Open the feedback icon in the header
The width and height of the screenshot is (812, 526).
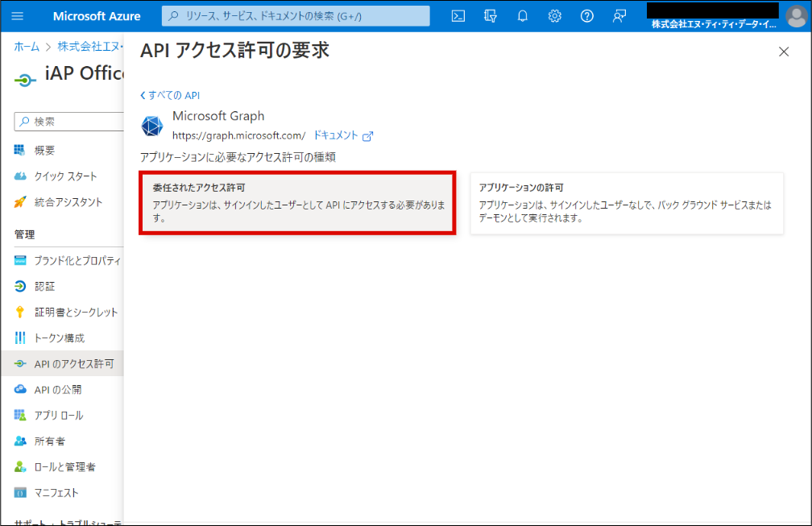(619, 16)
